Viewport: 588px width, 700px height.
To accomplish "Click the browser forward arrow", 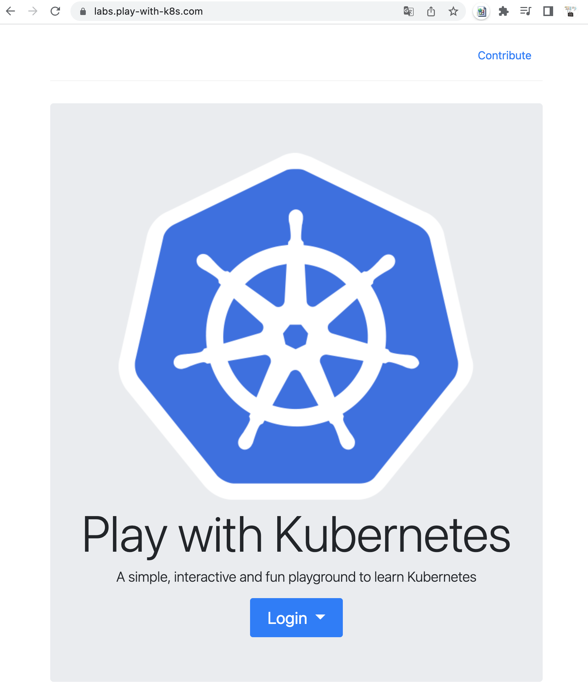I will click(33, 12).
